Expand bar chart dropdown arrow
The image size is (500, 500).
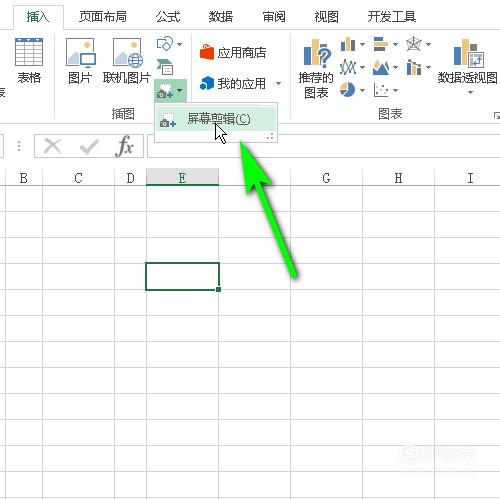[x=395, y=44]
